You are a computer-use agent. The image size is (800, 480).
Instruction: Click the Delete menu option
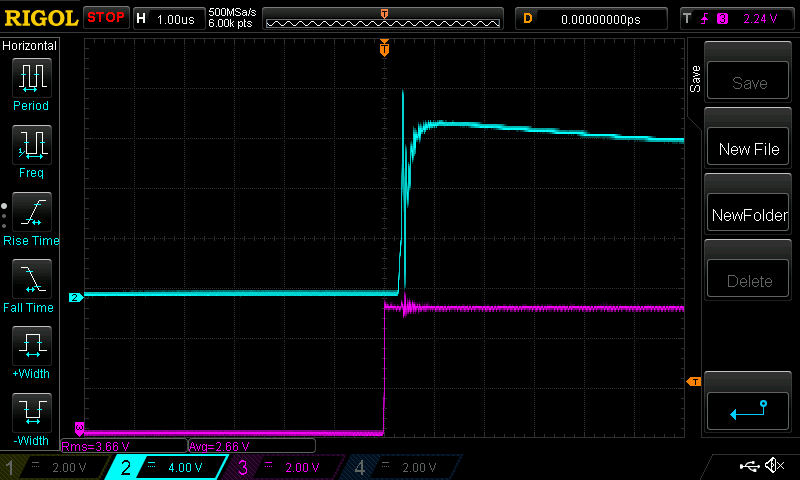(749, 281)
